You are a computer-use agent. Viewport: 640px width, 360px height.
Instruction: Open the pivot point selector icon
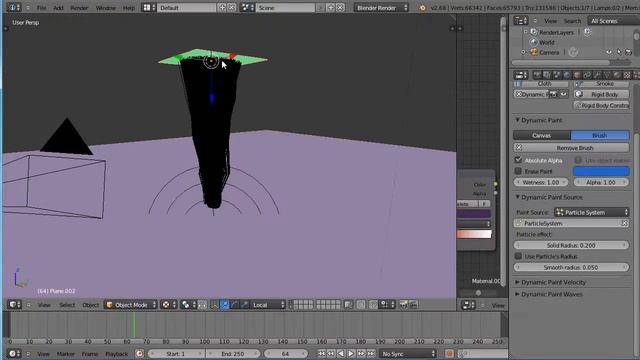(187, 304)
